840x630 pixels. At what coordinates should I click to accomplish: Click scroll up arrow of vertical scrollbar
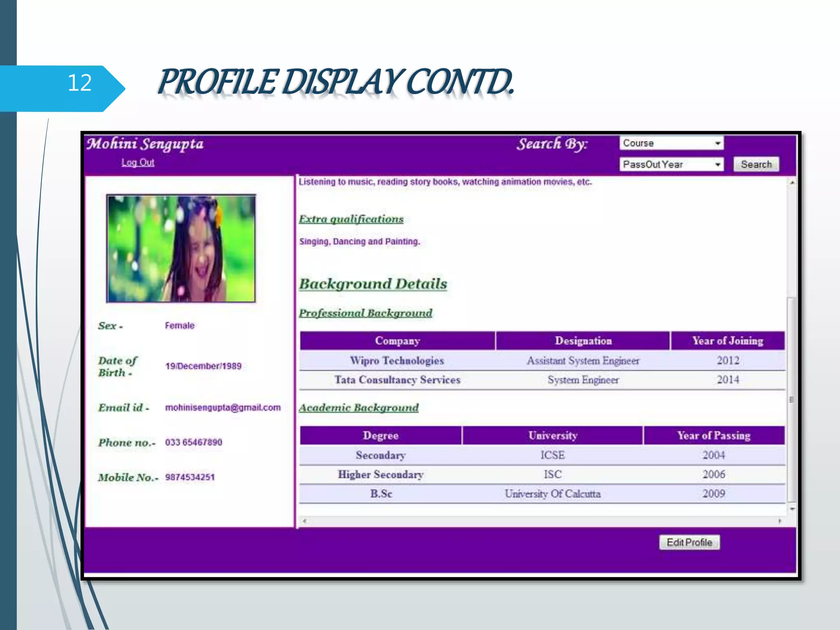(792, 183)
